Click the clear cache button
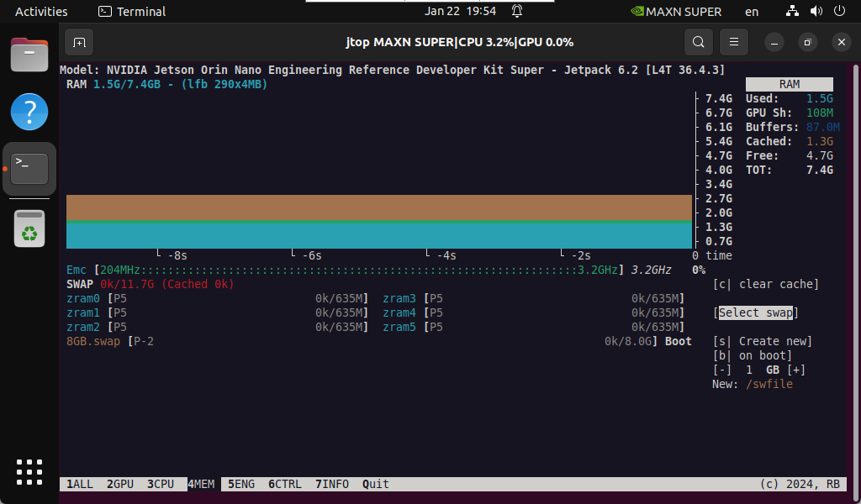861x504 pixels. [x=765, y=284]
